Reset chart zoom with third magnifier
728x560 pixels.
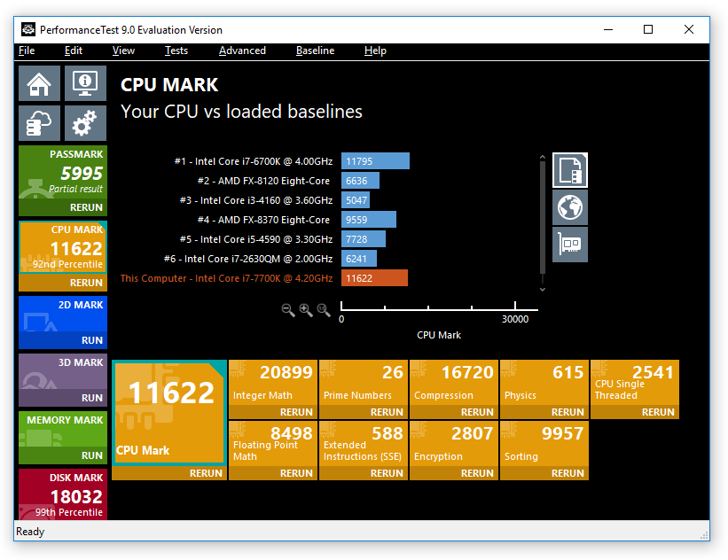point(324,309)
